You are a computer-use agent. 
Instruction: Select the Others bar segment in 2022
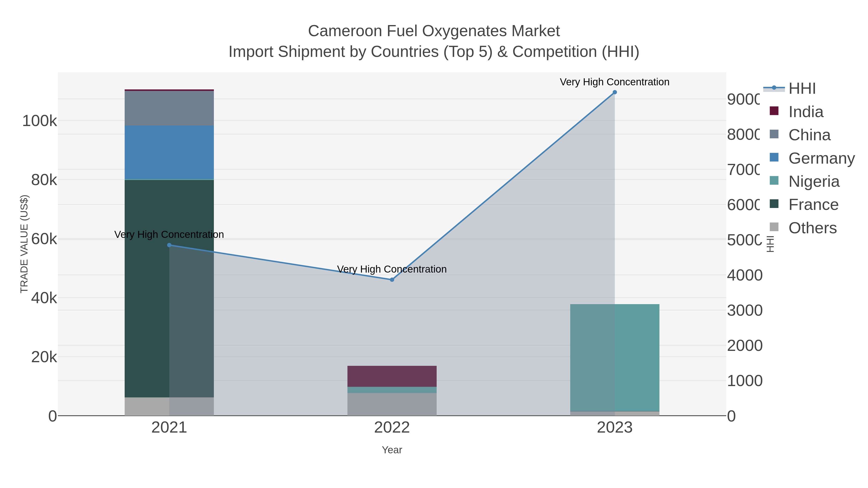[392, 404]
